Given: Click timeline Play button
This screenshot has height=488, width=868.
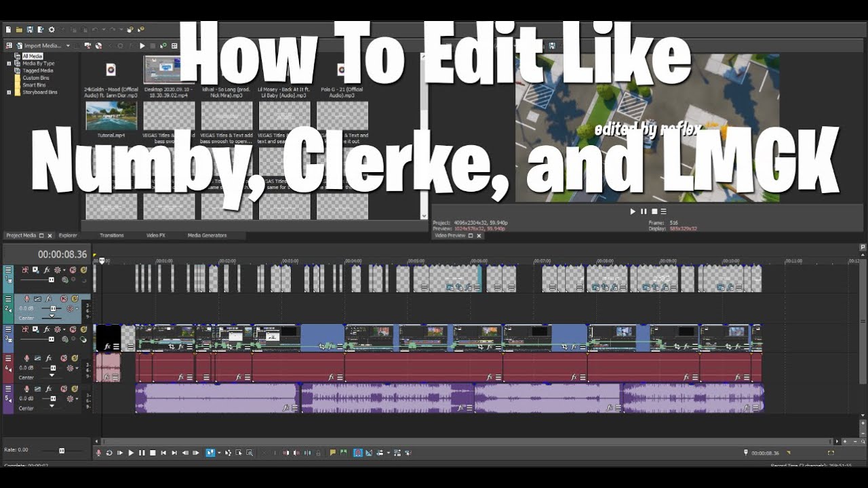Looking at the screenshot, I should pyautogui.click(x=132, y=453).
